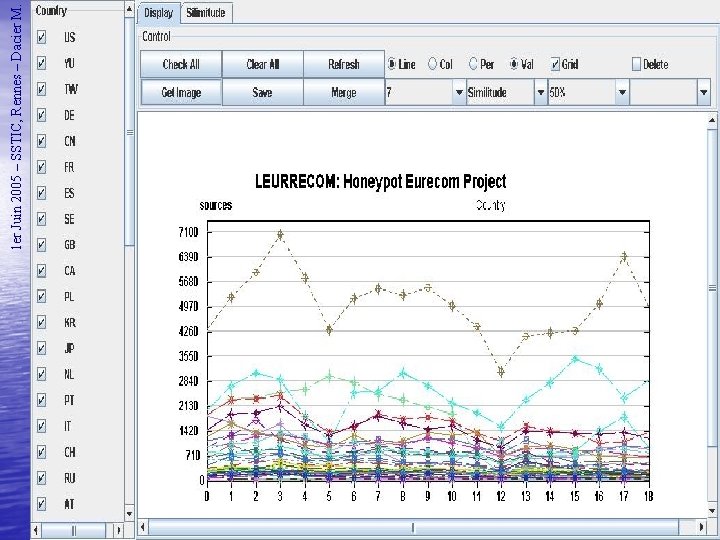720x540 pixels.
Task: Click country list horizontal scroll left arrow
Action: pyautogui.click(x=37, y=529)
